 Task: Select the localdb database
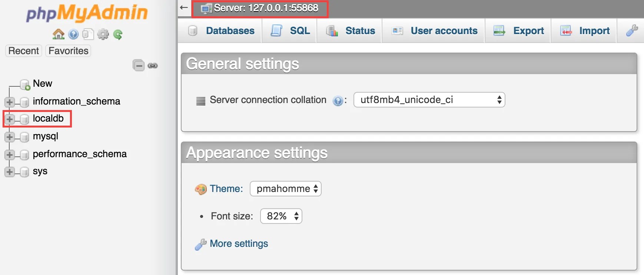tap(48, 118)
